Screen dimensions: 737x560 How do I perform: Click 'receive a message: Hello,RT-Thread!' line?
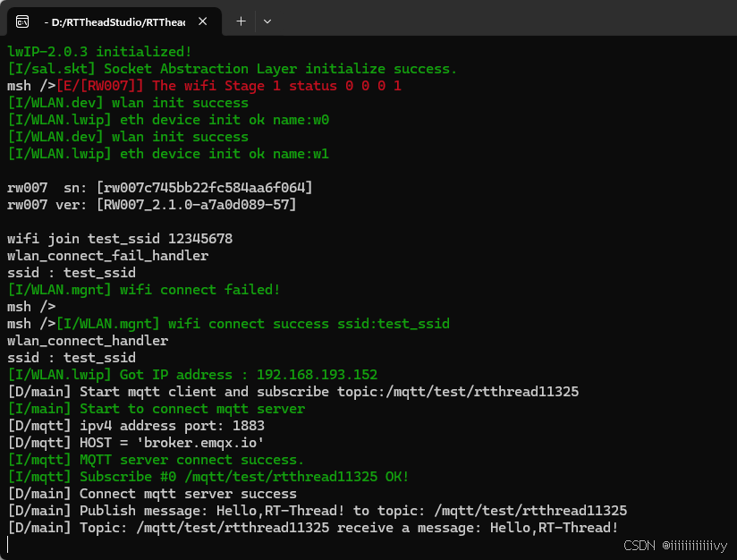coord(313,528)
